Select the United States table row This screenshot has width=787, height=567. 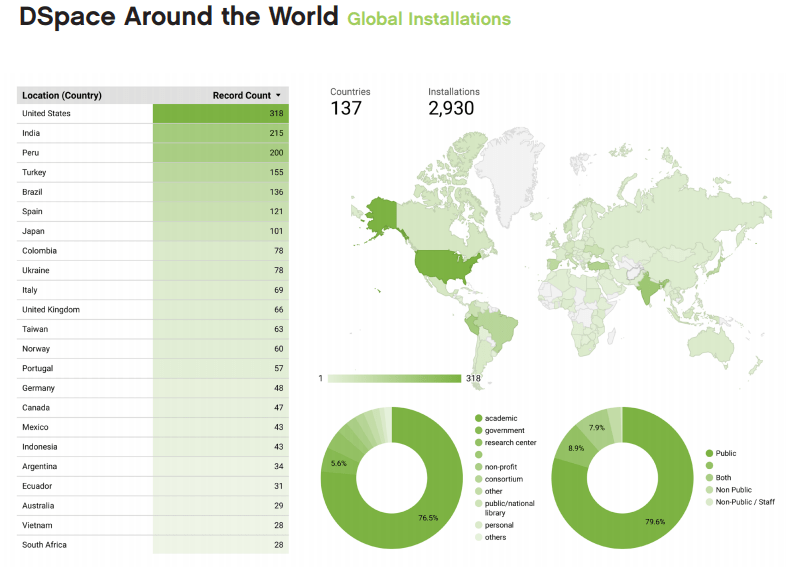[152, 114]
